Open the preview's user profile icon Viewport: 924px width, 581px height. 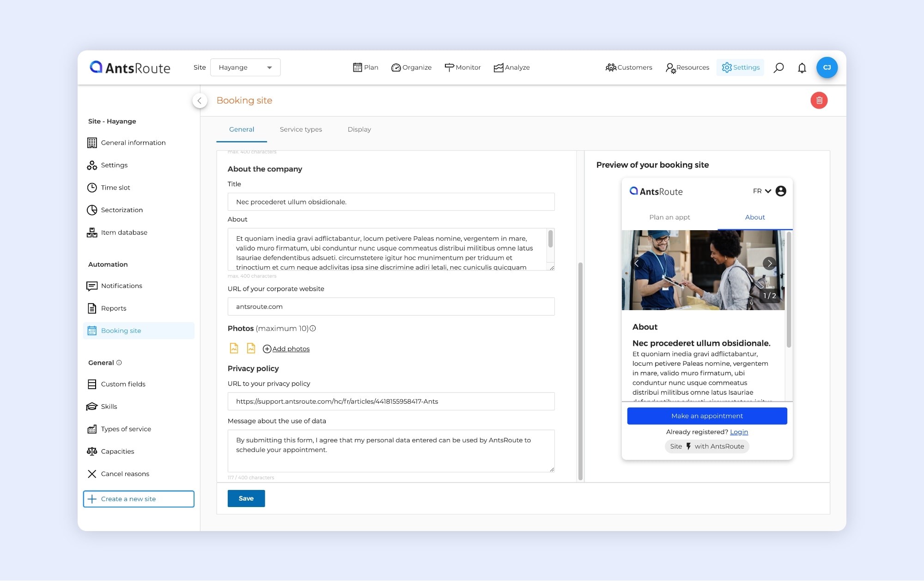tap(781, 191)
